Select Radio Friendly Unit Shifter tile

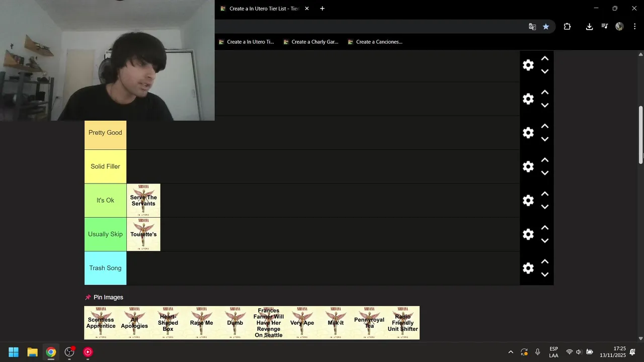pos(403,323)
